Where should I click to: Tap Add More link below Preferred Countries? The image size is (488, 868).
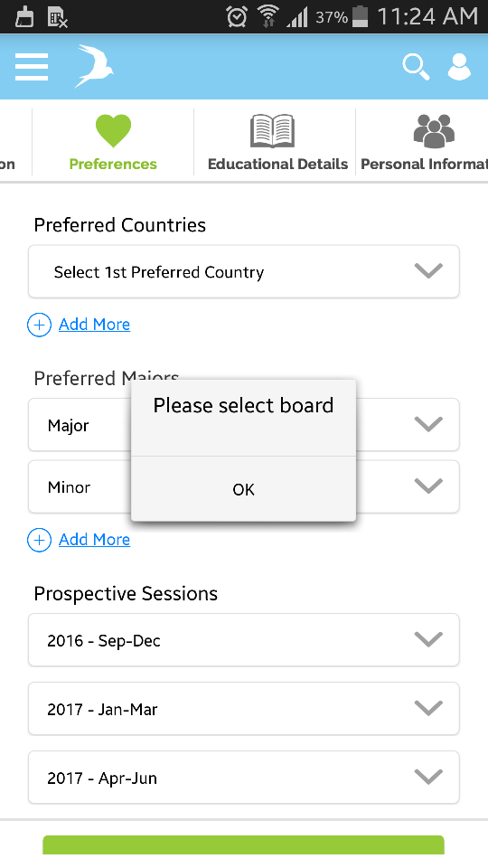95,325
